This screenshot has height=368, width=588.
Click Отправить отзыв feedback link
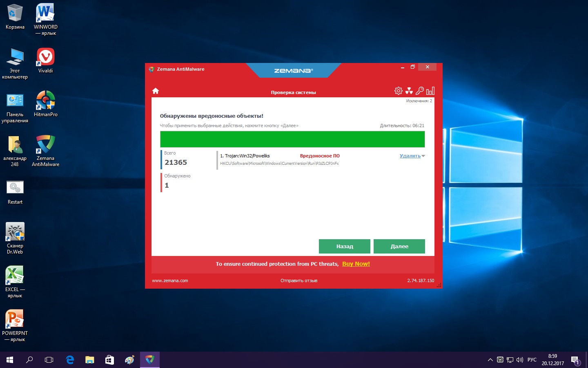click(x=299, y=280)
